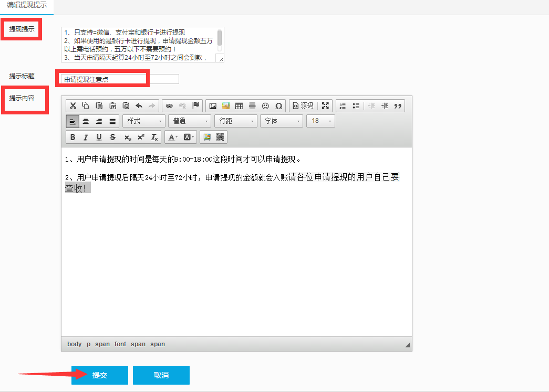The image size is (549, 392).
Task: Open the 样式 styles dropdown
Action: coord(144,121)
